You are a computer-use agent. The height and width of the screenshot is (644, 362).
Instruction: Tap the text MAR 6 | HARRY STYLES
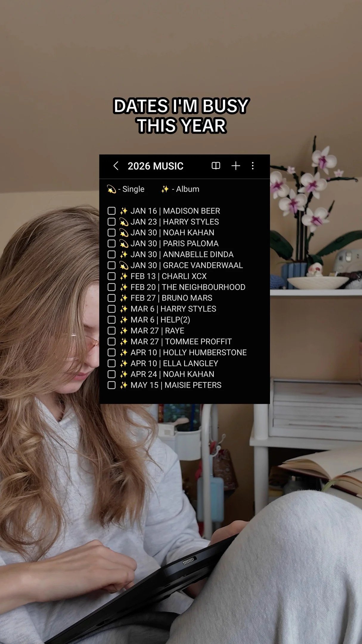173,309
